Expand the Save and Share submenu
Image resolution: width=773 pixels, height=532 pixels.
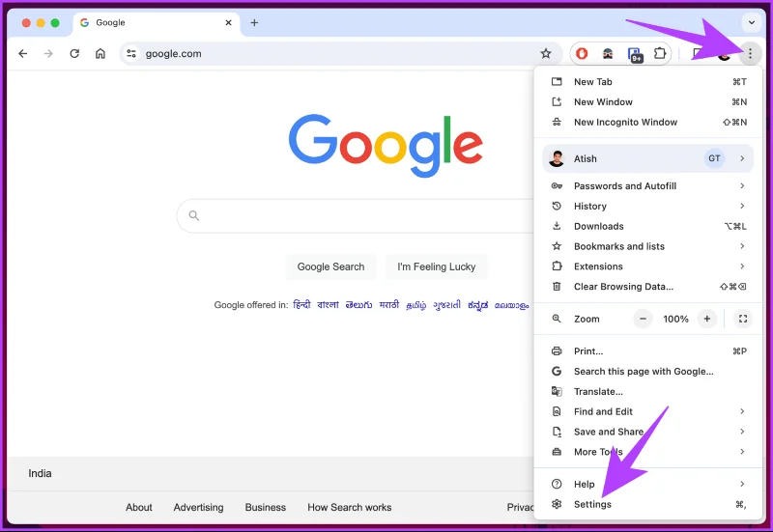[x=648, y=432]
